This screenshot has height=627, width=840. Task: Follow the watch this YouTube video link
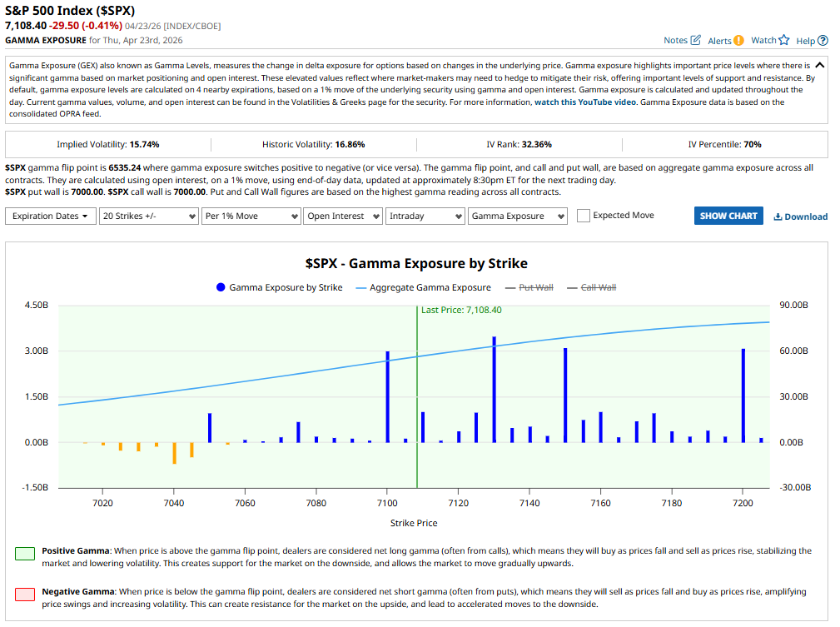584,102
